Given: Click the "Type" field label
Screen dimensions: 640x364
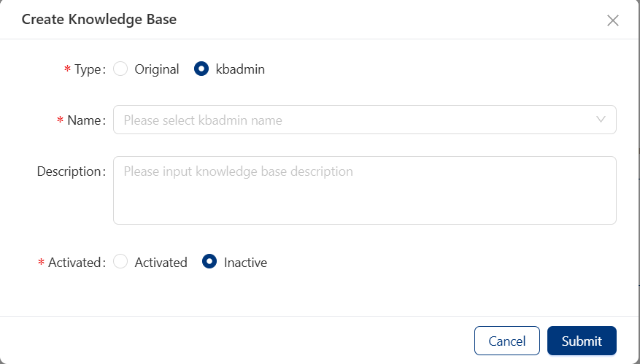Looking at the screenshot, I should point(88,69).
